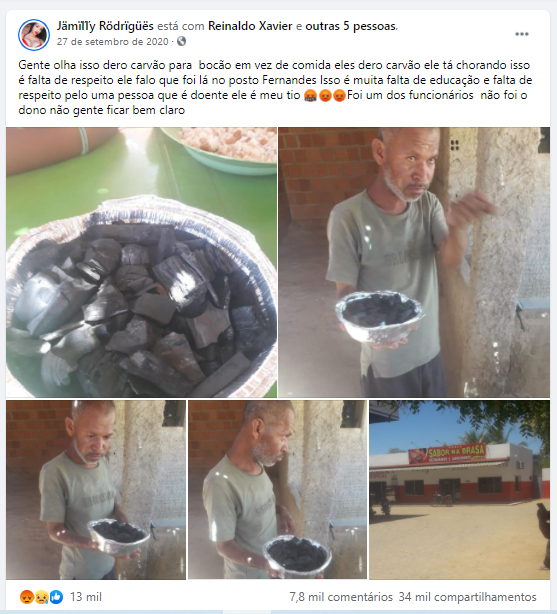Click the angry reaction emoji icon

pos(27,597)
